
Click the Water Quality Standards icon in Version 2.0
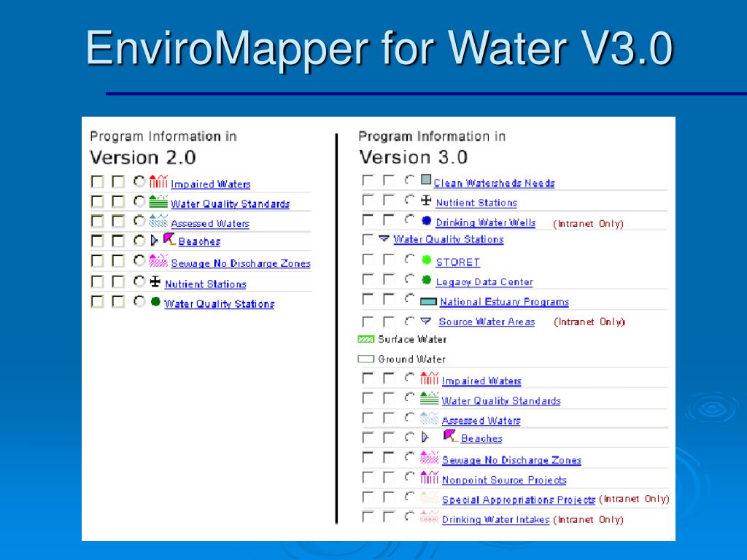coord(158,201)
